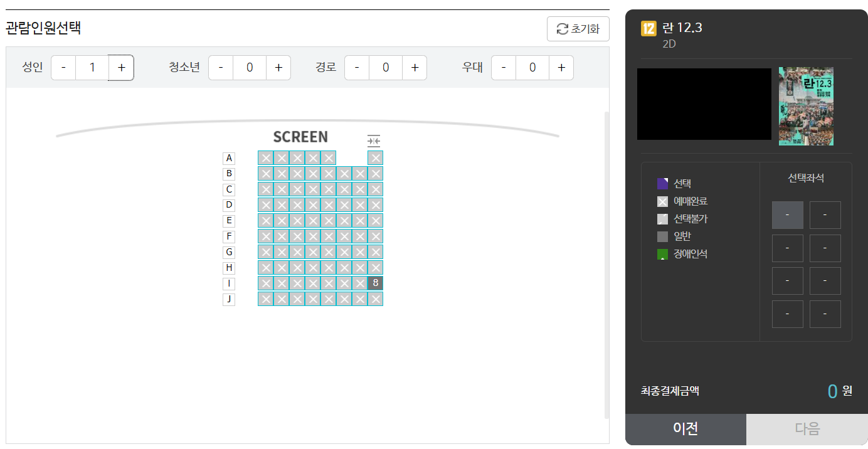Image resolution: width=868 pixels, height=449 pixels.
Task: Increase 청소년 youth count with plus
Action: click(x=278, y=68)
